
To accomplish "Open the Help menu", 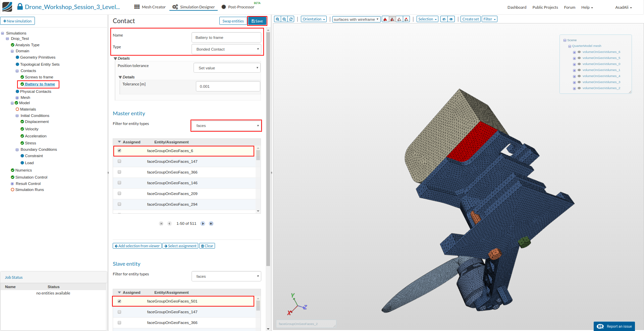I will tap(587, 7).
